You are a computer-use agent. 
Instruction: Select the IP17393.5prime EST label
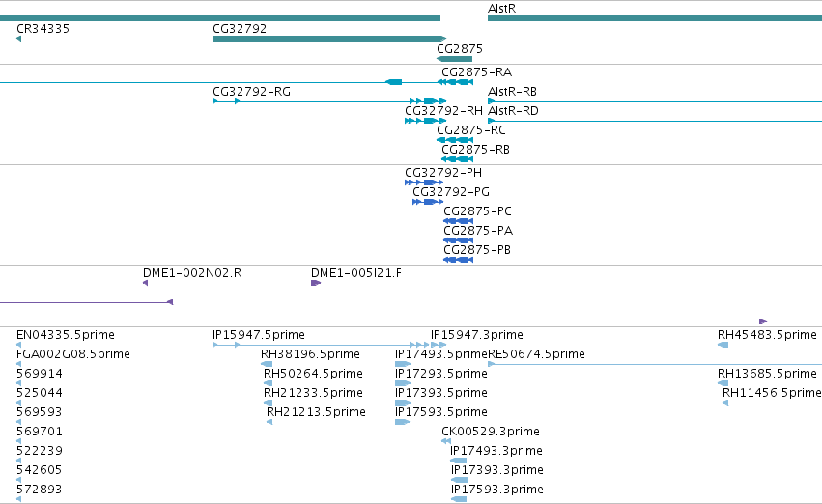441,394
